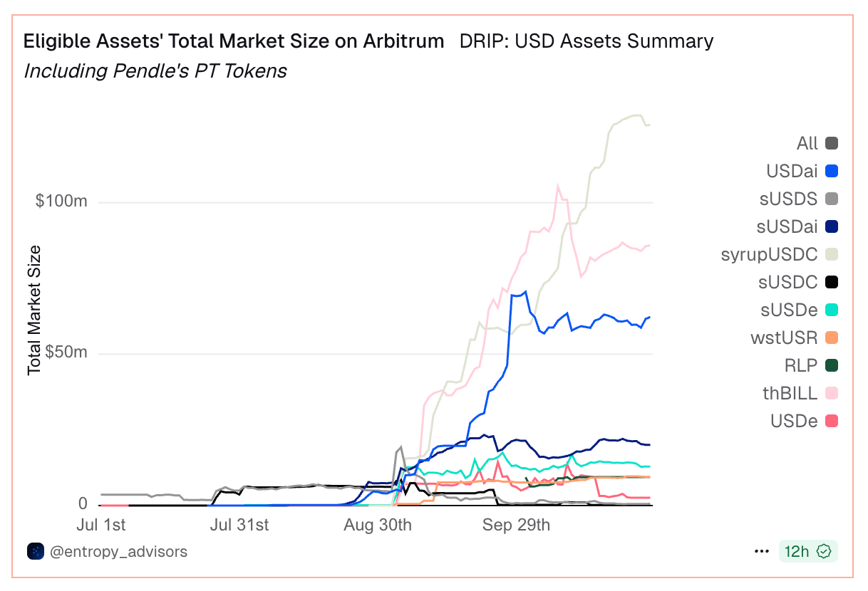The height and width of the screenshot is (591, 868).
Task: Click the entropy_advisors avatar icon
Action: 35,551
